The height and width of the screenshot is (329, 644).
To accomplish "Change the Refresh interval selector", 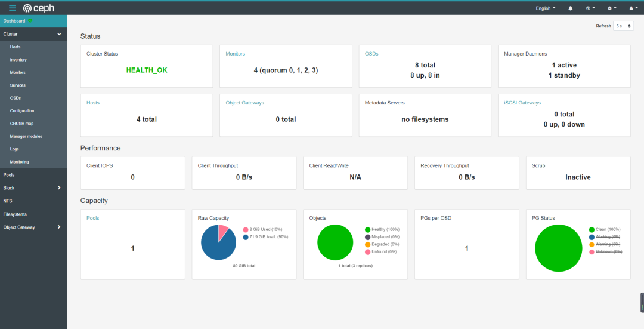I will pyautogui.click(x=623, y=26).
